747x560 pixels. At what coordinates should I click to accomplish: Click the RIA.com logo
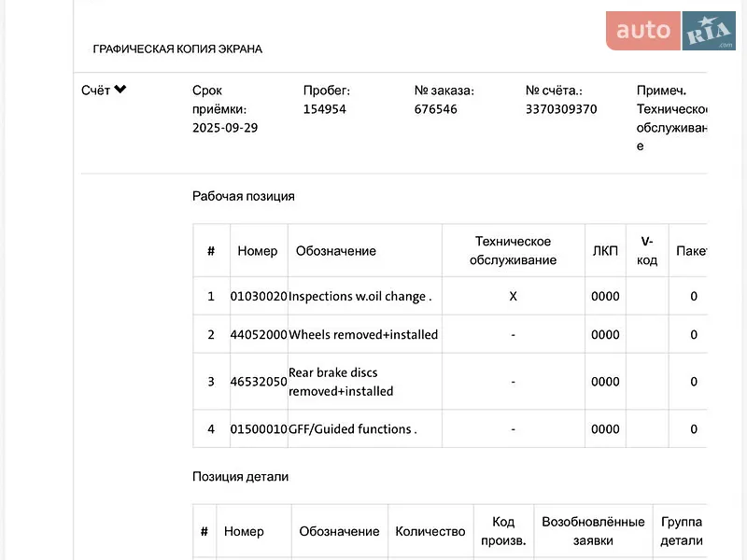tap(709, 31)
